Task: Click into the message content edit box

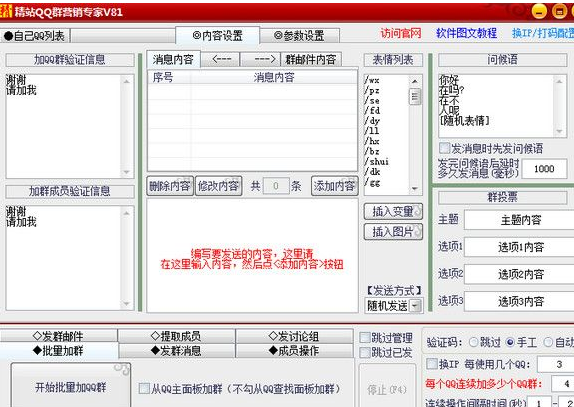Action: (252, 255)
